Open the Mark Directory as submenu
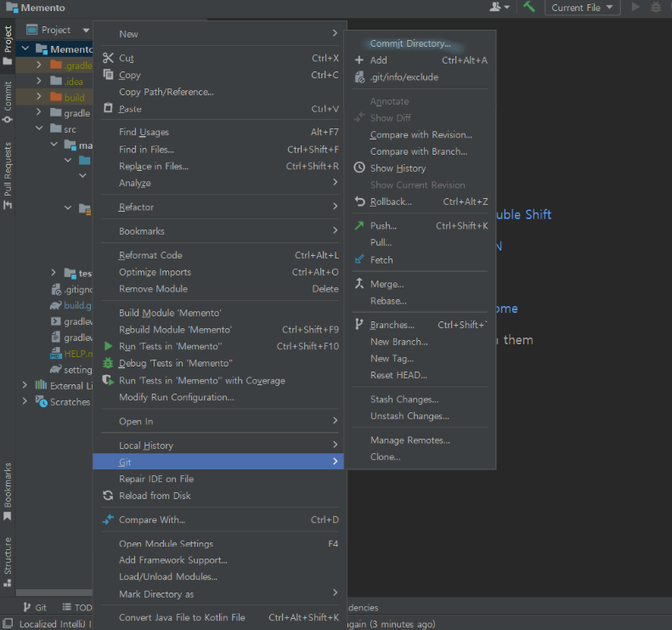Viewport: 672px width, 630px height. click(218, 593)
